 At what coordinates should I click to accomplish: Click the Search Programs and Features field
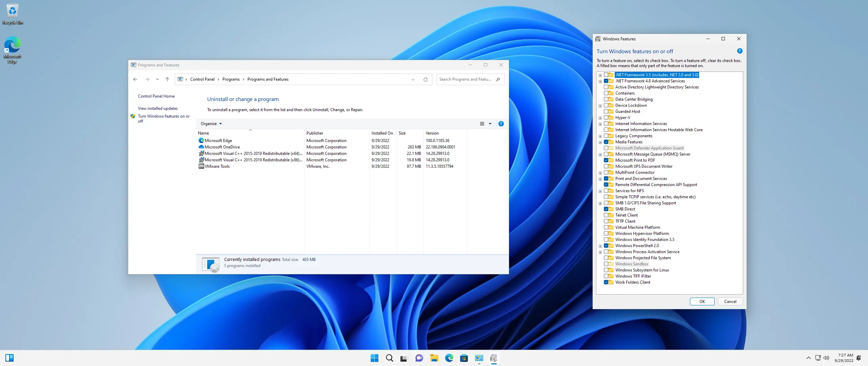click(x=465, y=79)
